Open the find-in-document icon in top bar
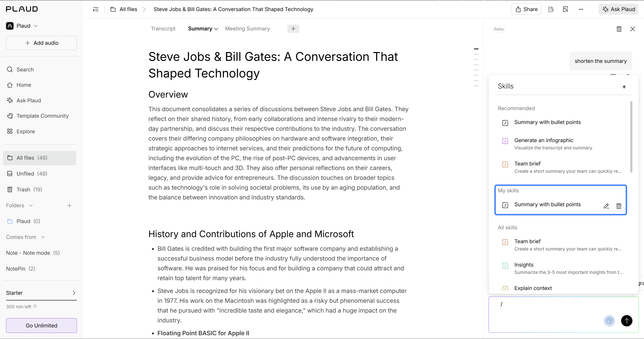The width and height of the screenshot is (644, 339). (x=566, y=9)
